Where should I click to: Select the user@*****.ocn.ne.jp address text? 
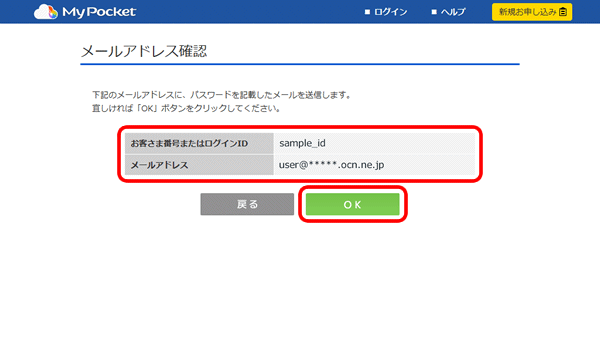[331, 165]
